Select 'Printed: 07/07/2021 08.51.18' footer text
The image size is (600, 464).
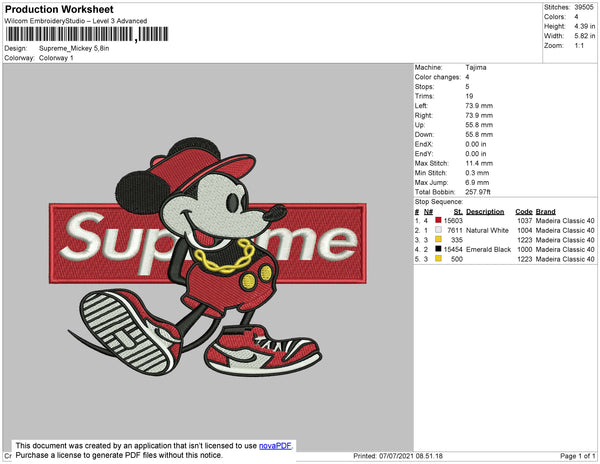click(398, 456)
